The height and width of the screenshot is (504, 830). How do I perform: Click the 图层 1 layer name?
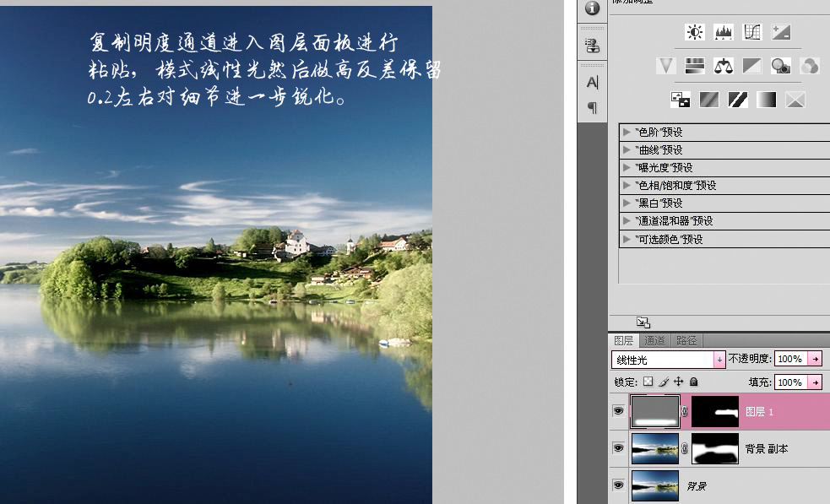coord(760,411)
